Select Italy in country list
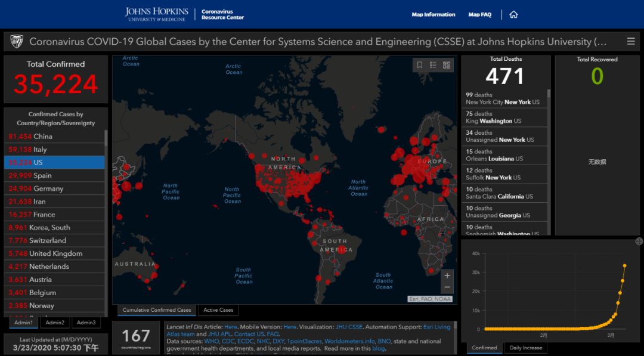The height and width of the screenshot is (356, 644). [54, 150]
